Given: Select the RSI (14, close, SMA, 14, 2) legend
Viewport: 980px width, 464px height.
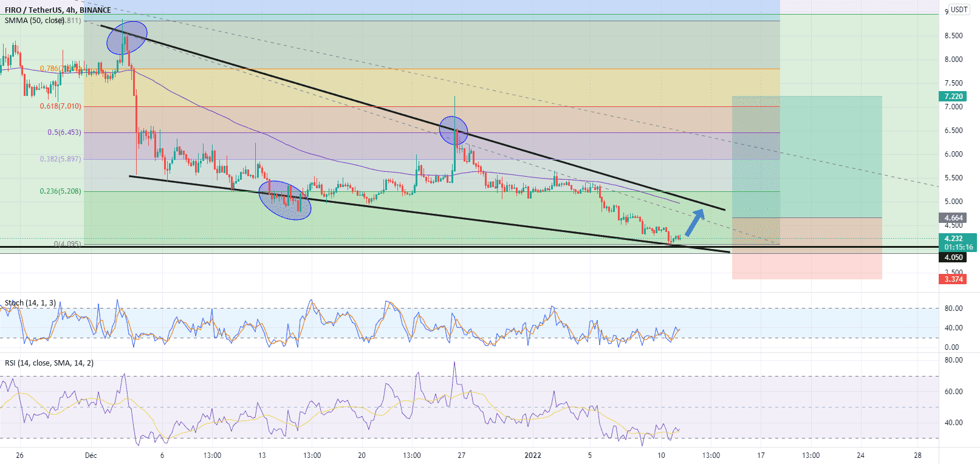Looking at the screenshot, I should point(49,363).
